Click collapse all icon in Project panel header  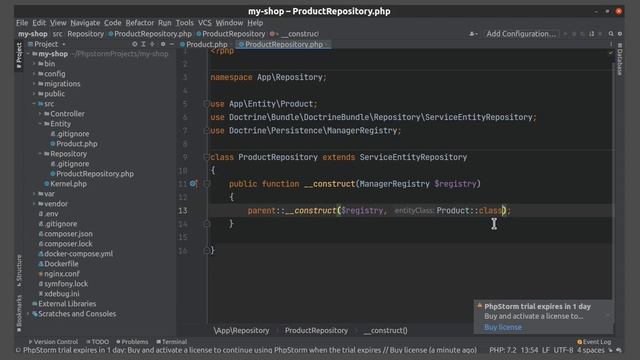(x=153, y=44)
